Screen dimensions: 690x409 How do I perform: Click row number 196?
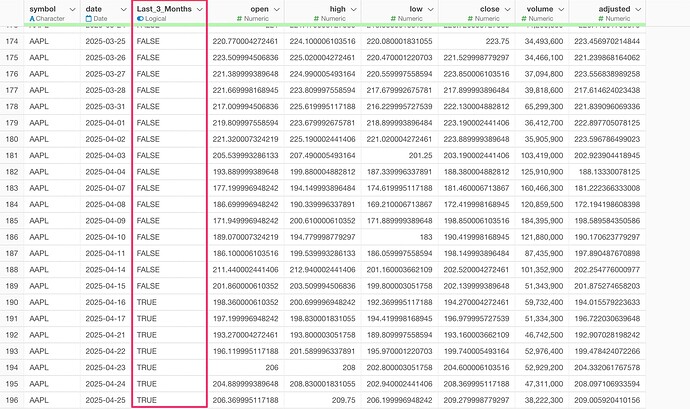point(12,400)
